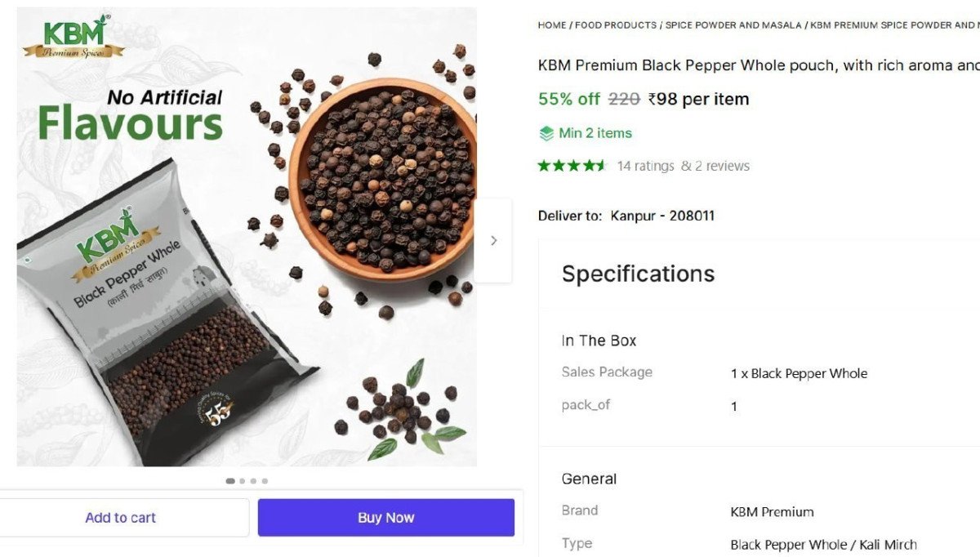View the 14 ratings
This screenshot has height=557, width=980.
tap(647, 165)
